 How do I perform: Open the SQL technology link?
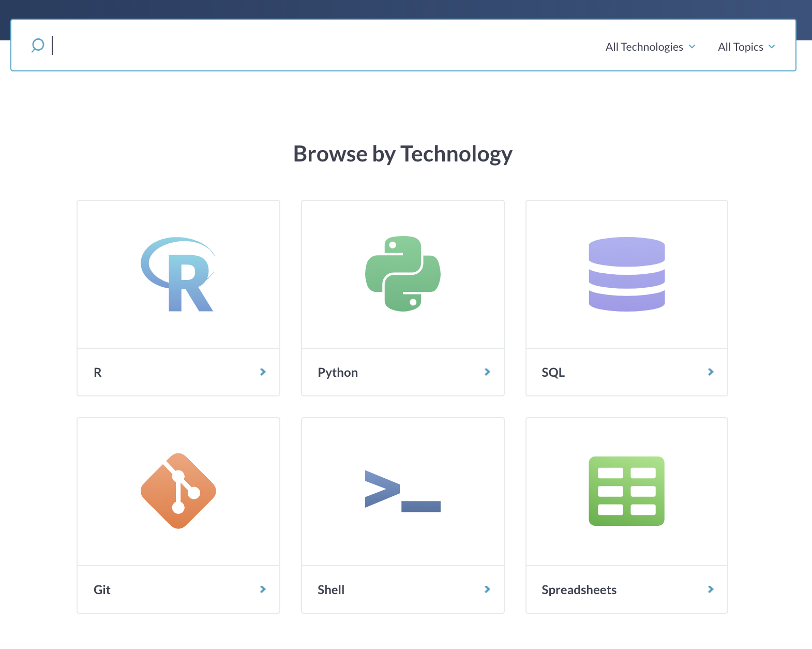tap(627, 372)
